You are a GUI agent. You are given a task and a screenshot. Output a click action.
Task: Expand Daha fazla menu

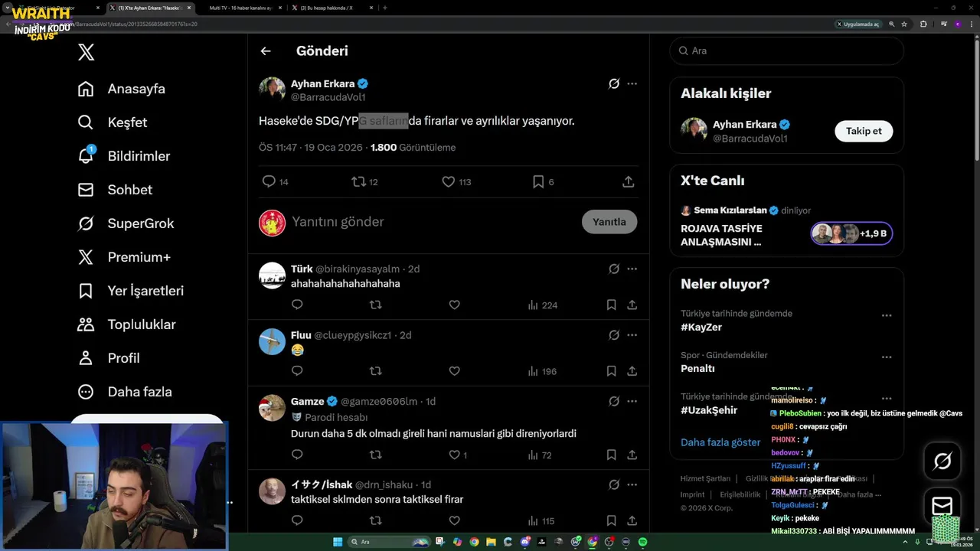point(125,392)
